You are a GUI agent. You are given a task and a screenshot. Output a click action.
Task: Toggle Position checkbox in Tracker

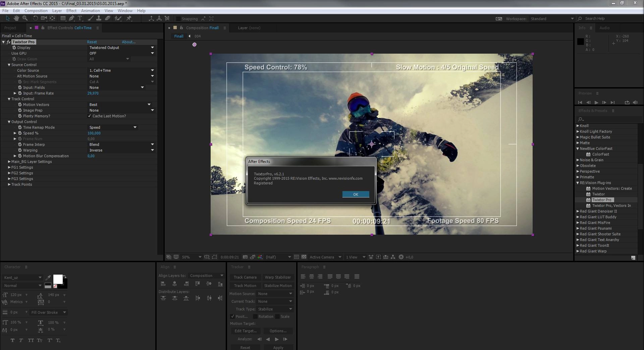pos(232,316)
